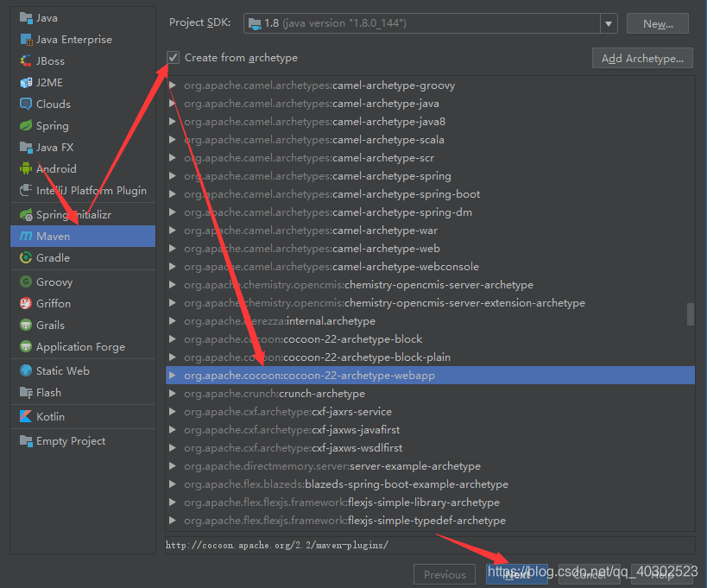Click the New... SDK button
Viewport: 707px width, 588px height.
[658, 23]
